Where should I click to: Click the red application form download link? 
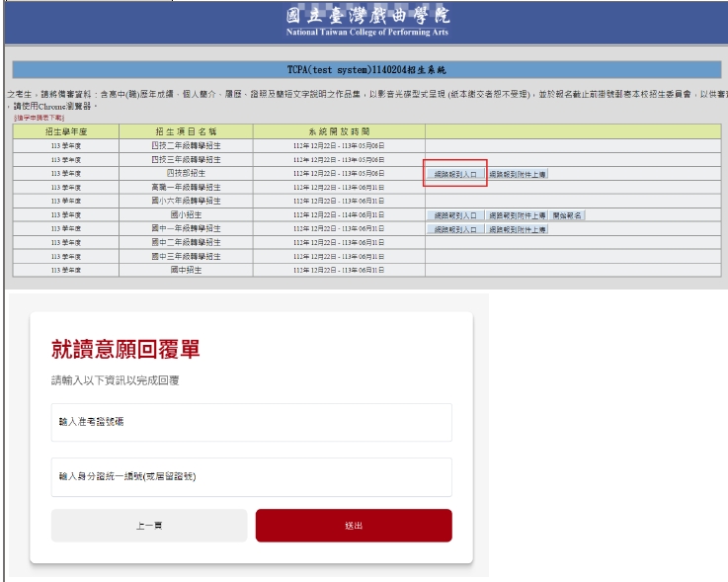click(x=38, y=117)
